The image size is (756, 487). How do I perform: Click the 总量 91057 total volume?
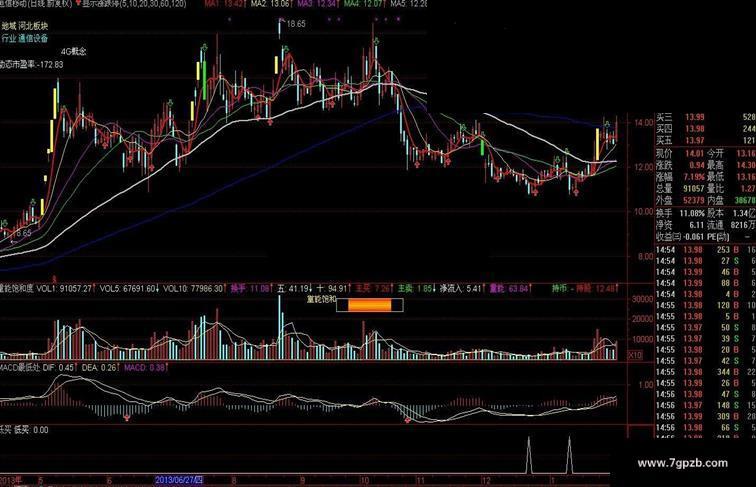[x=680, y=189]
